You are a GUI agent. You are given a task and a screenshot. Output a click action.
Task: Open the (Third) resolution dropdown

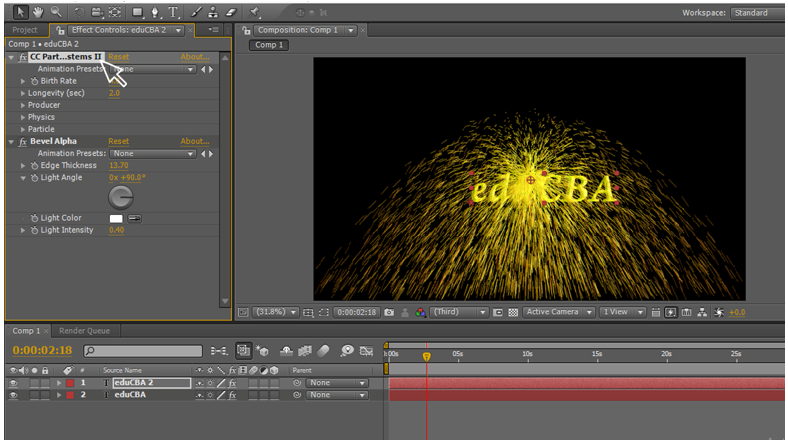point(459,312)
